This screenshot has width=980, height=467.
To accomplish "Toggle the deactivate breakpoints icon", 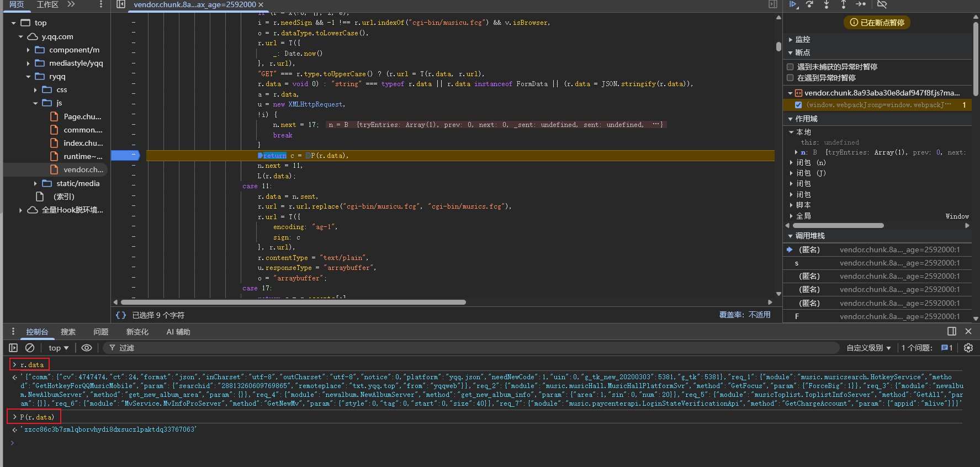I will [882, 4].
